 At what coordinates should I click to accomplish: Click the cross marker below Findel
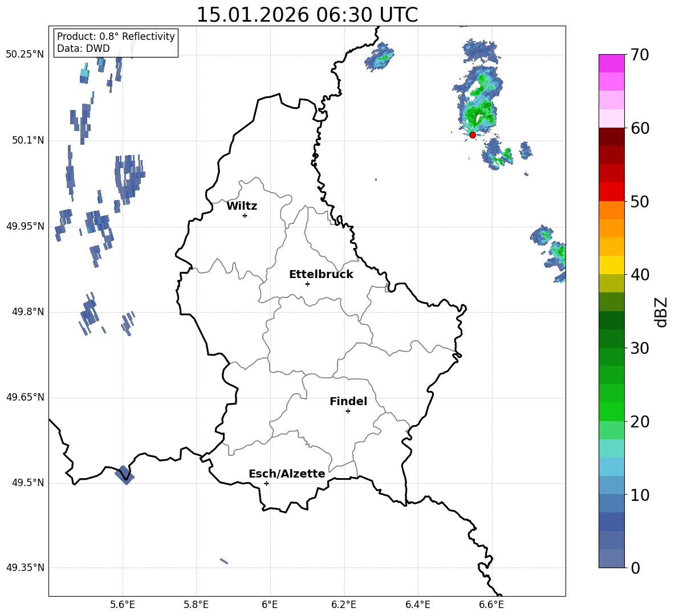[x=348, y=411]
